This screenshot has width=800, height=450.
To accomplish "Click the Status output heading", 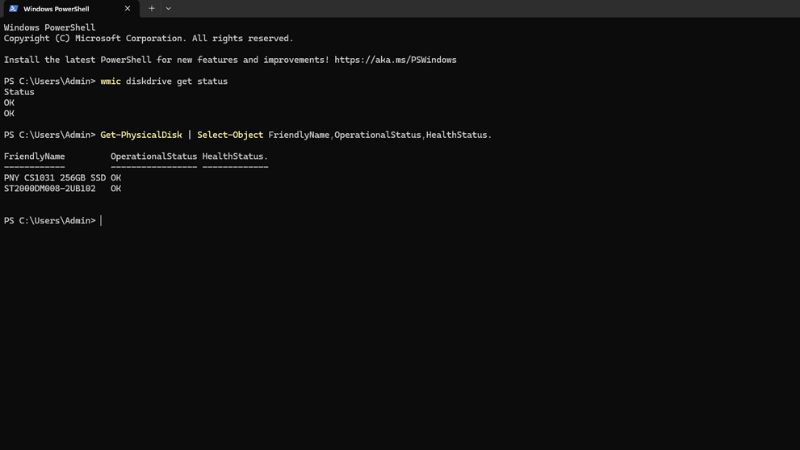I will click(19, 92).
